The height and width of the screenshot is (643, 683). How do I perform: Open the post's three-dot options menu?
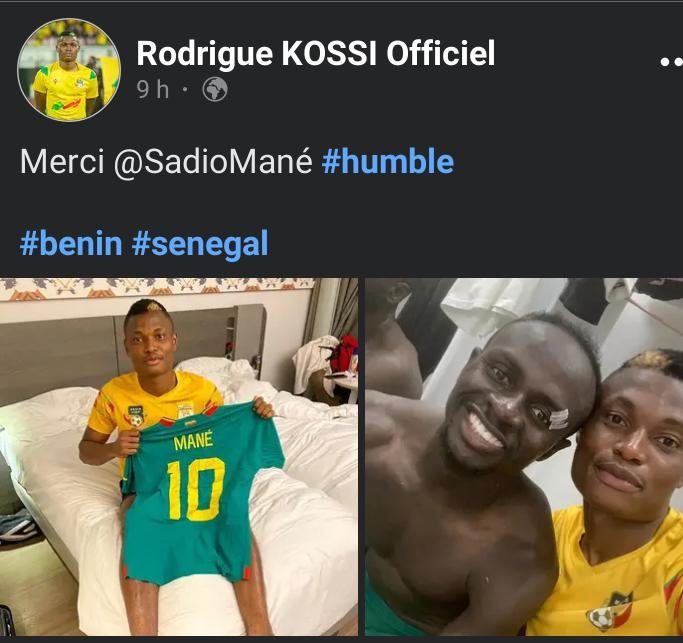pyautogui.click(x=670, y=61)
